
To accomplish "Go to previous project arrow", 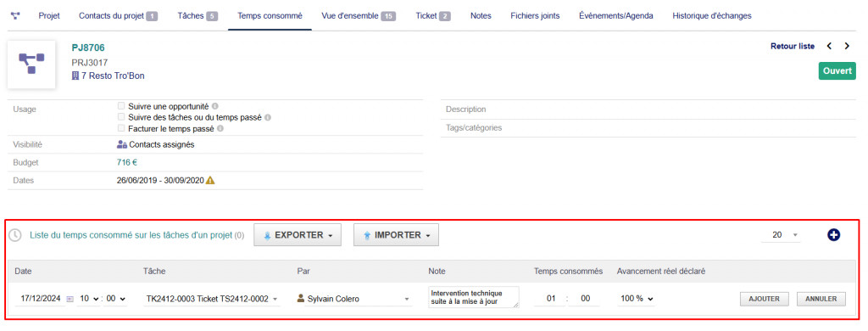I will pos(829,46).
